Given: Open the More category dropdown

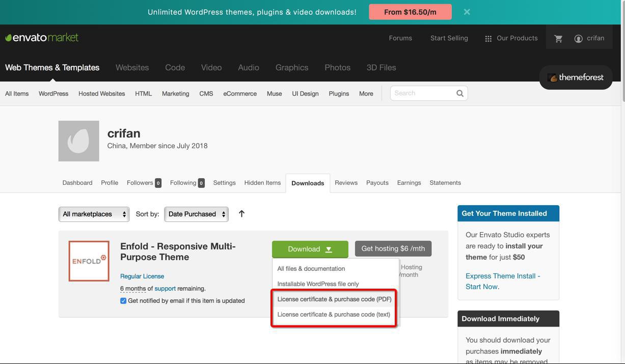Looking at the screenshot, I should pos(366,94).
